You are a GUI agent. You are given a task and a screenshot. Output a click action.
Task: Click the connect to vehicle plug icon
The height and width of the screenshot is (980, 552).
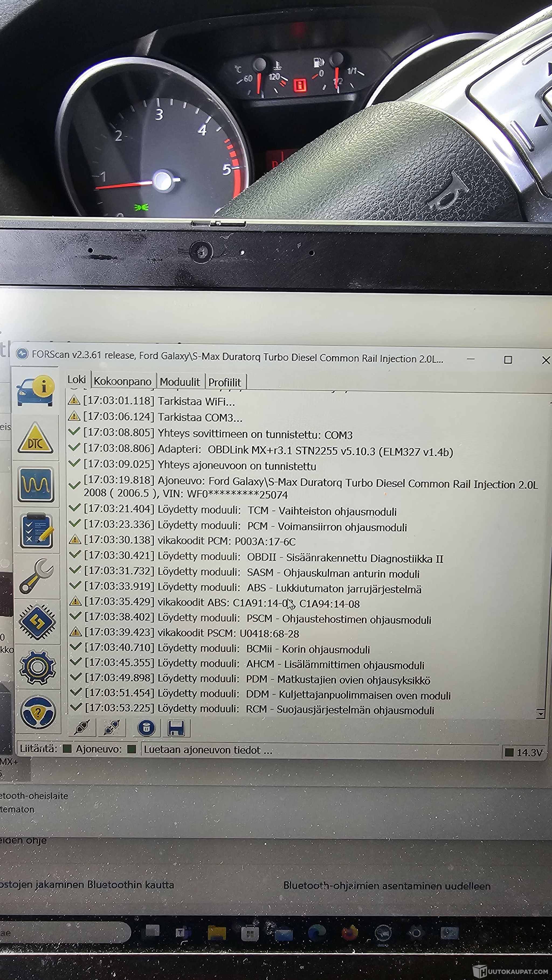(82, 728)
